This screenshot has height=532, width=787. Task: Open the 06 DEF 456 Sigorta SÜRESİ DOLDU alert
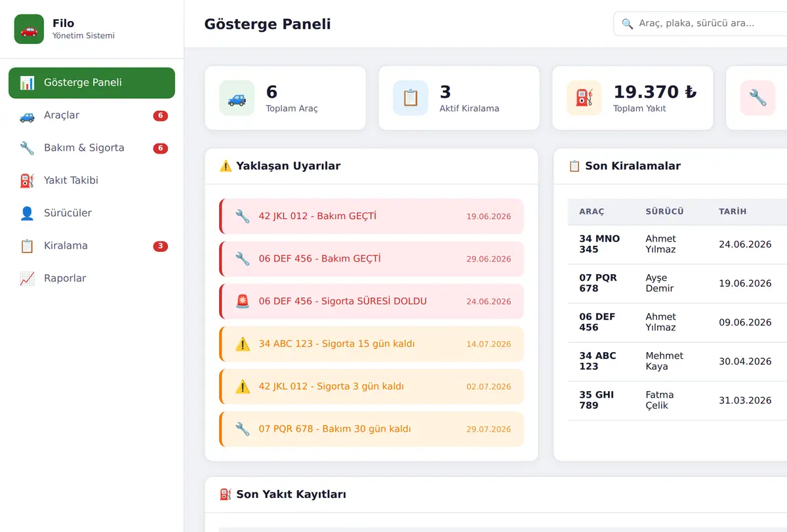pyautogui.click(x=372, y=302)
